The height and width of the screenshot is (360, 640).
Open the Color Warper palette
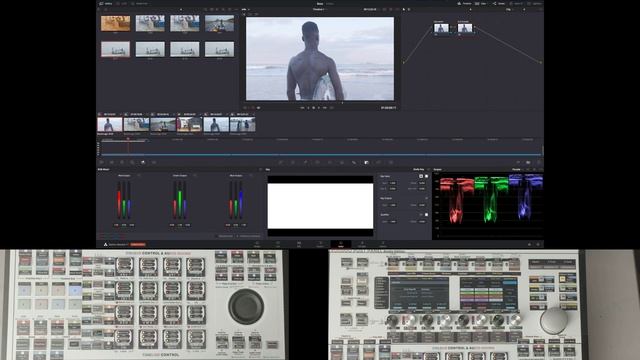293,162
